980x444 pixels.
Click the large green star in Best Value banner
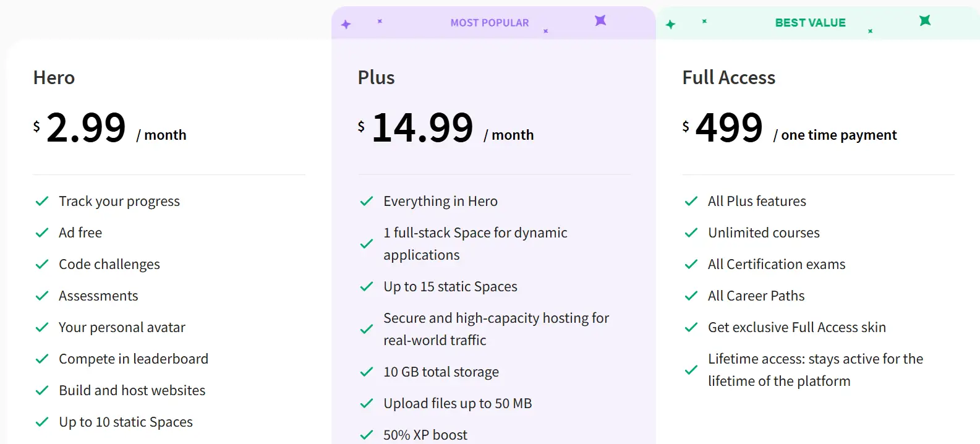click(x=925, y=20)
